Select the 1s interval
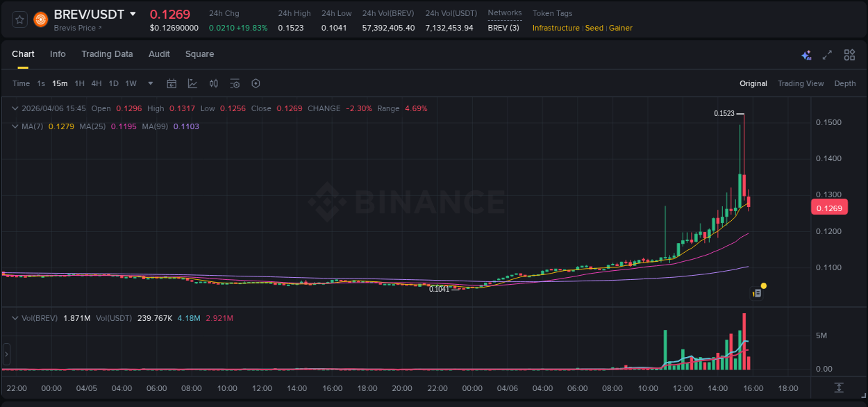The image size is (868, 407). (x=41, y=83)
